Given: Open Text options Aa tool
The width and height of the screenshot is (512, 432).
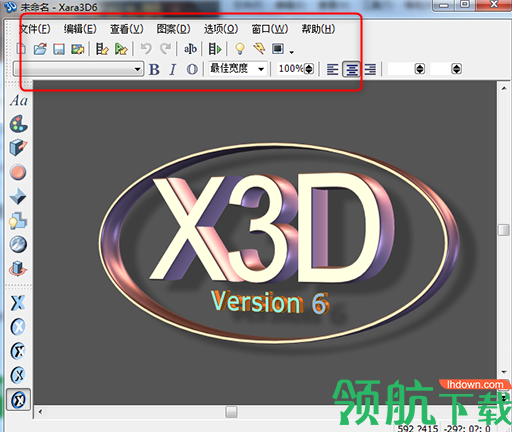Looking at the screenshot, I should (x=18, y=100).
